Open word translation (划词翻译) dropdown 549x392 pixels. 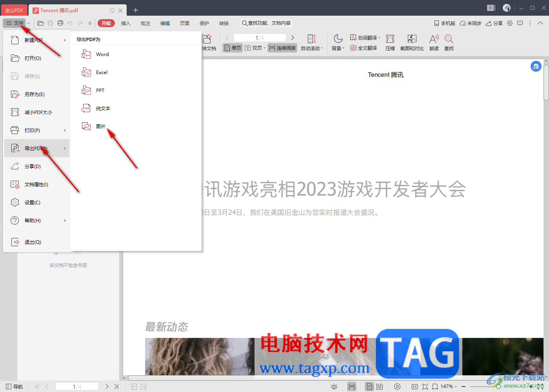[x=379, y=38]
